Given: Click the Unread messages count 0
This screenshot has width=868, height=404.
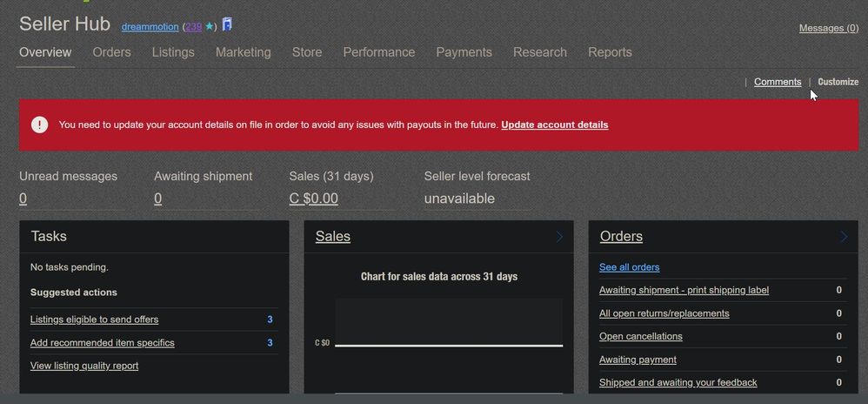Looking at the screenshot, I should [x=23, y=199].
